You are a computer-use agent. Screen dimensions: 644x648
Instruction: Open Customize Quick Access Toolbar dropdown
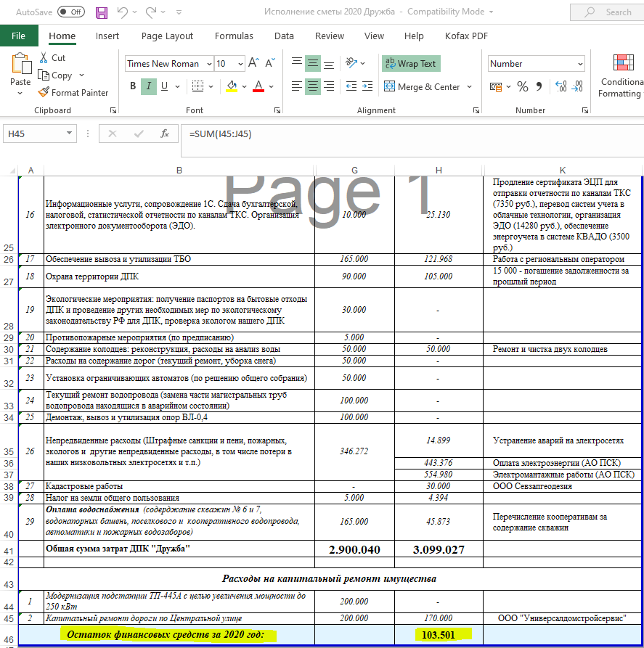point(179,12)
